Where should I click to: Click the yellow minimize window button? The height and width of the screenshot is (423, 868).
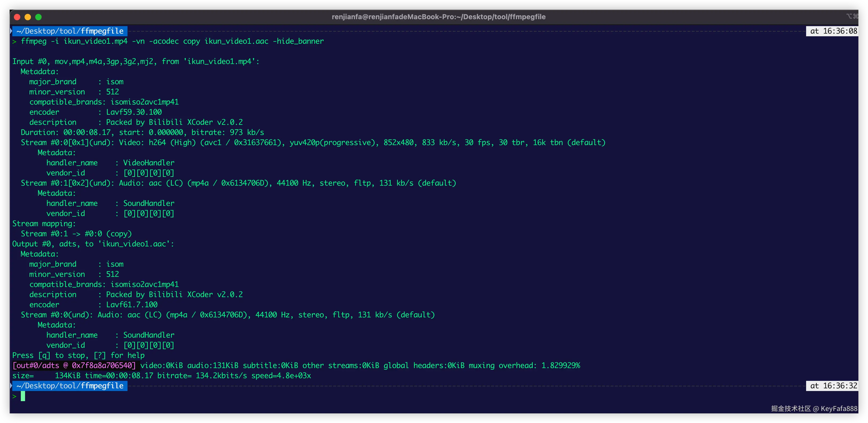[x=28, y=17]
